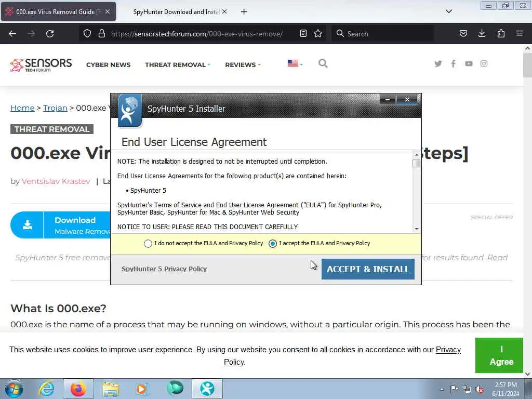Viewport: 532px width, 399px height.
Task: Open the tracking protection shield icon
Action: [x=87, y=34]
